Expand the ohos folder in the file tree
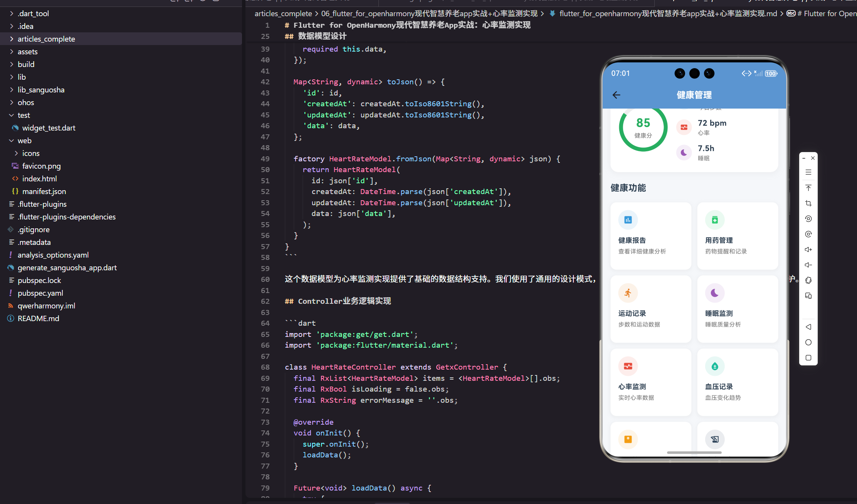The height and width of the screenshot is (504, 857). [x=26, y=102]
